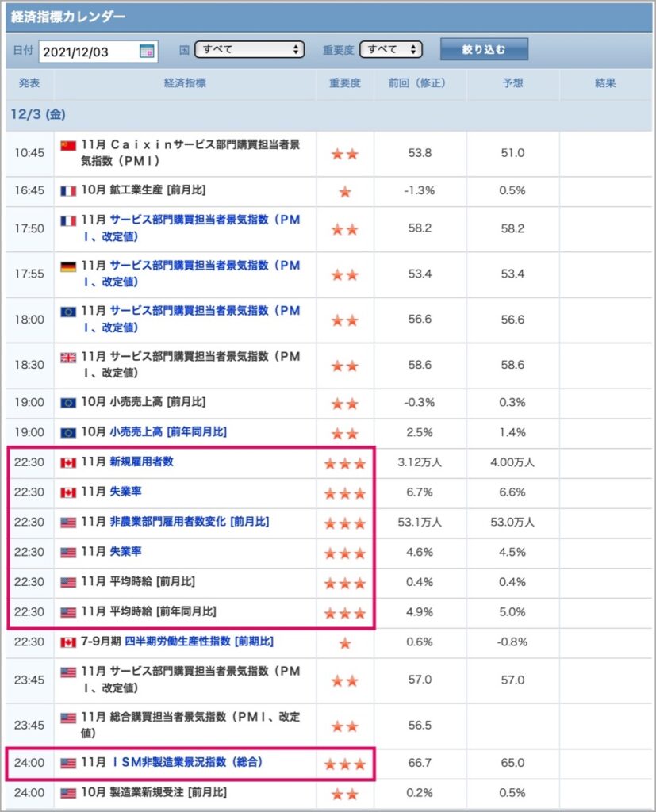Open the 17:50 France サービス部門PMI link

[x=191, y=228]
